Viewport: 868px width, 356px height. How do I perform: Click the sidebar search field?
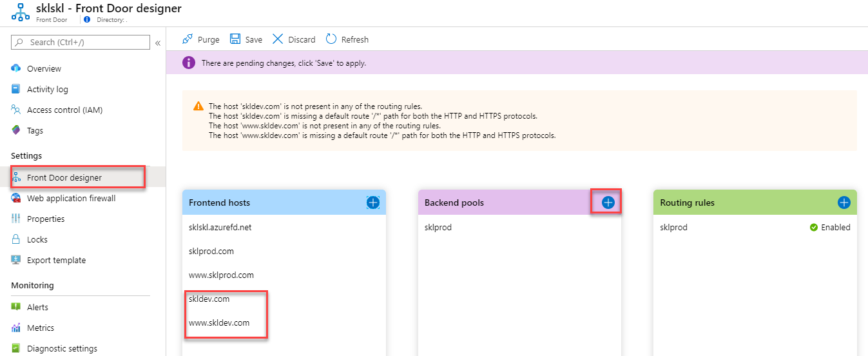(x=81, y=42)
